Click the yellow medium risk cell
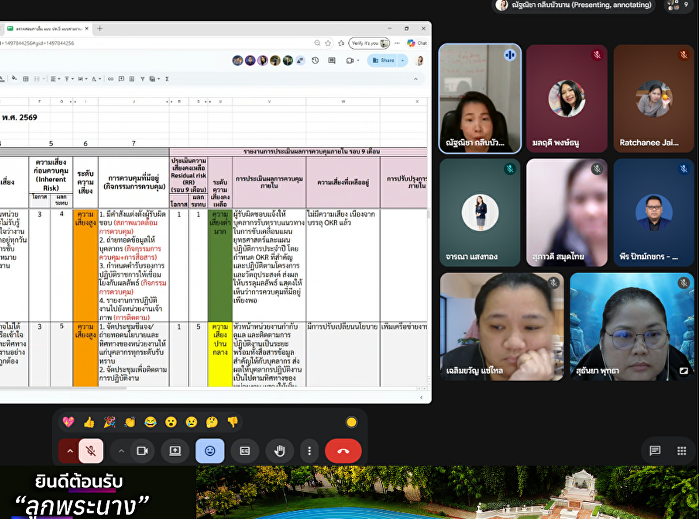Image resolution: width=699 pixels, height=519 pixels. (220, 354)
